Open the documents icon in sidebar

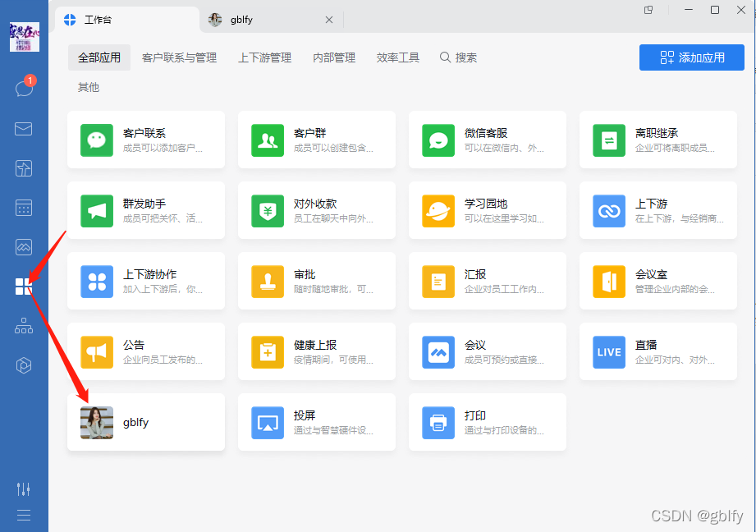pyautogui.click(x=24, y=168)
